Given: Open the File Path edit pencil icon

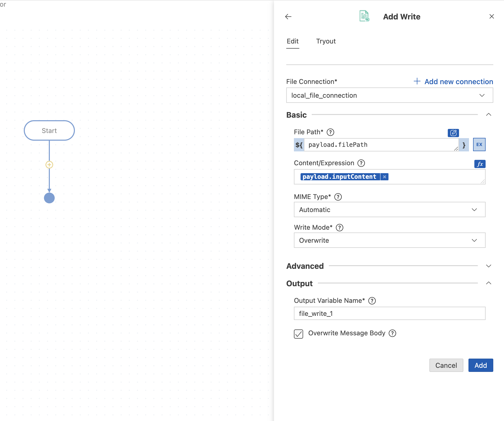Looking at the screenshot, I should [x=453, y=133].
